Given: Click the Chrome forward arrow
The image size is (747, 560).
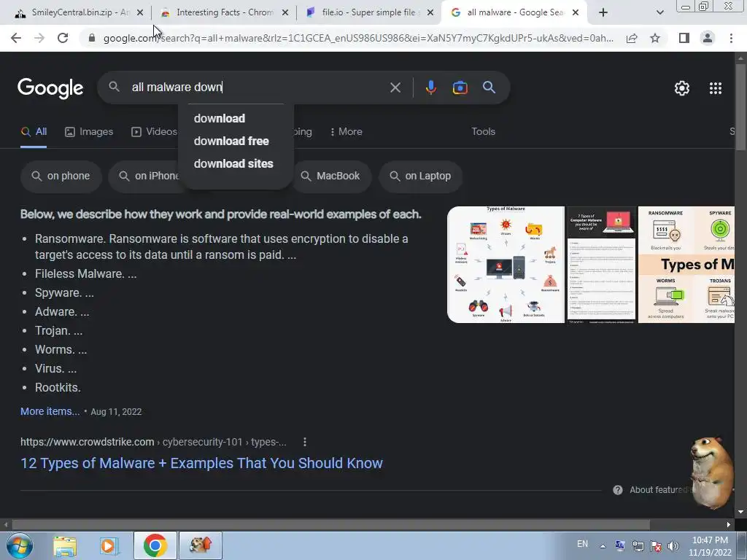Looking at the screenshot, I should tap(39, 38).
